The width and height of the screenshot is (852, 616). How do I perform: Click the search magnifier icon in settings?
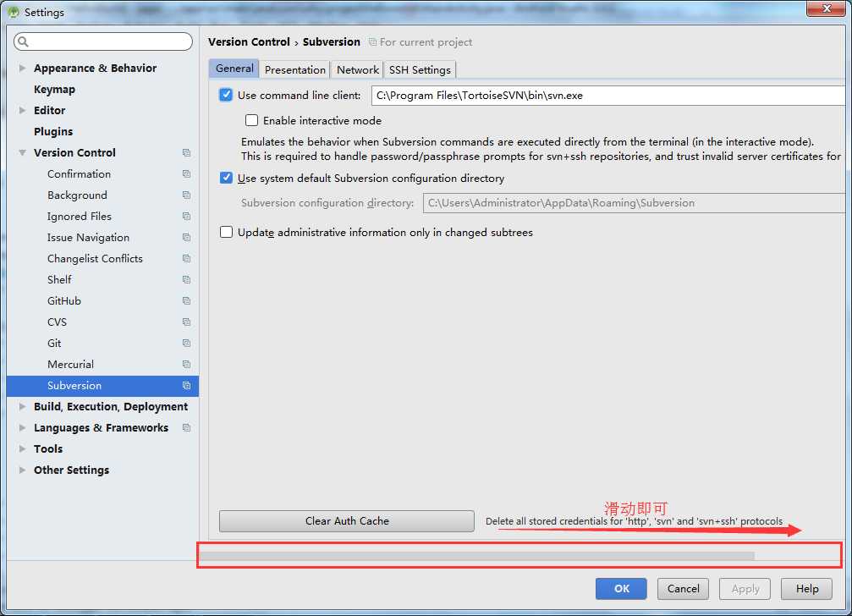[23, 41]
